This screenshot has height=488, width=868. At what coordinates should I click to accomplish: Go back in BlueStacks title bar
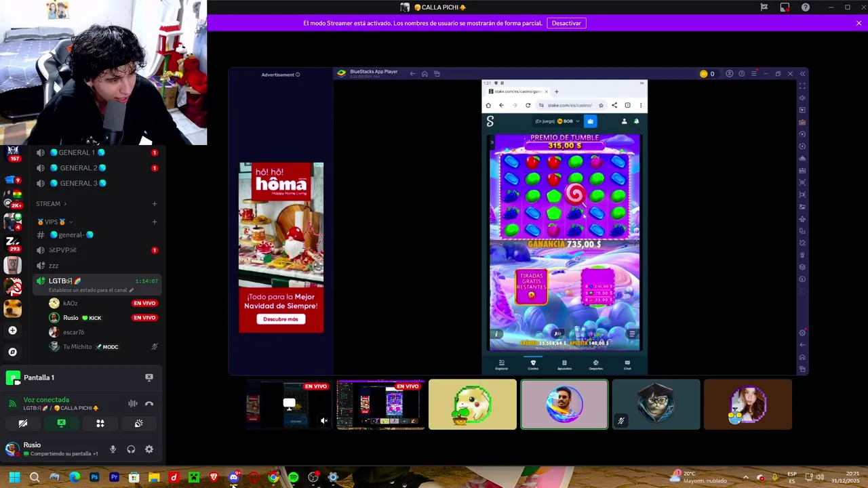412,74
